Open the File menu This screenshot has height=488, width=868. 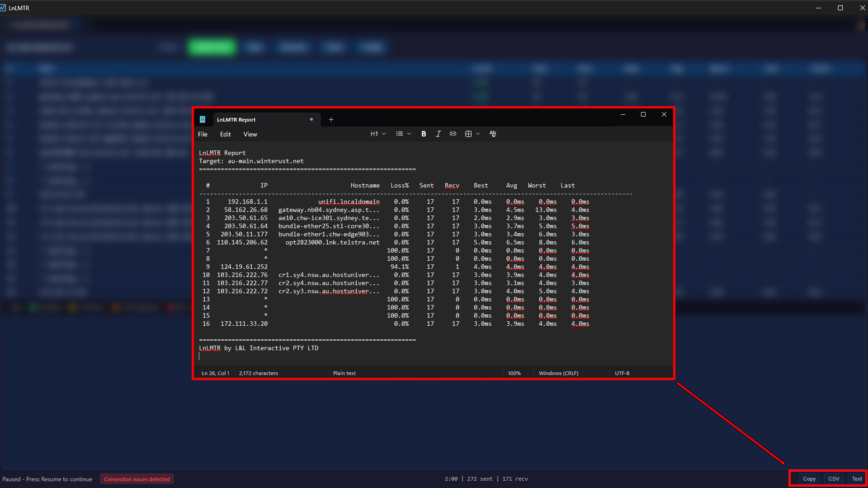(x=202, y=134)
